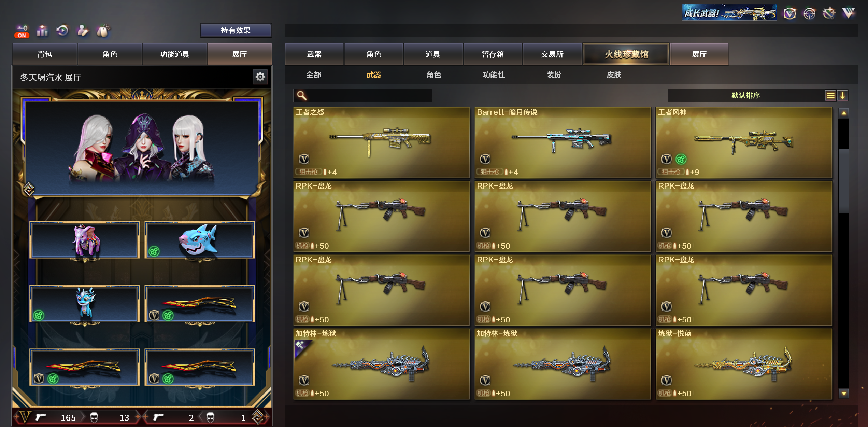The width and height of the screenshot is (868, 427).
Task: Switch to the 交易所 tab
Action: click(x=552, y=54)
